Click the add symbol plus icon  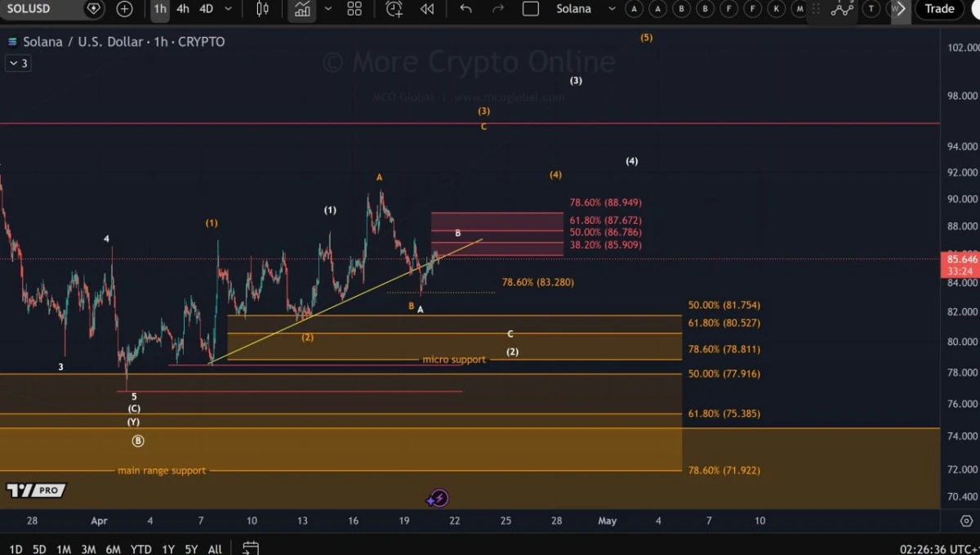[x=124, y=9]
